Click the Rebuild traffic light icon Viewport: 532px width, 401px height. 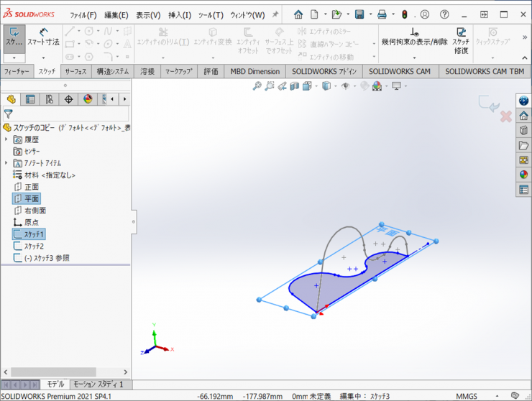(404, 14)
